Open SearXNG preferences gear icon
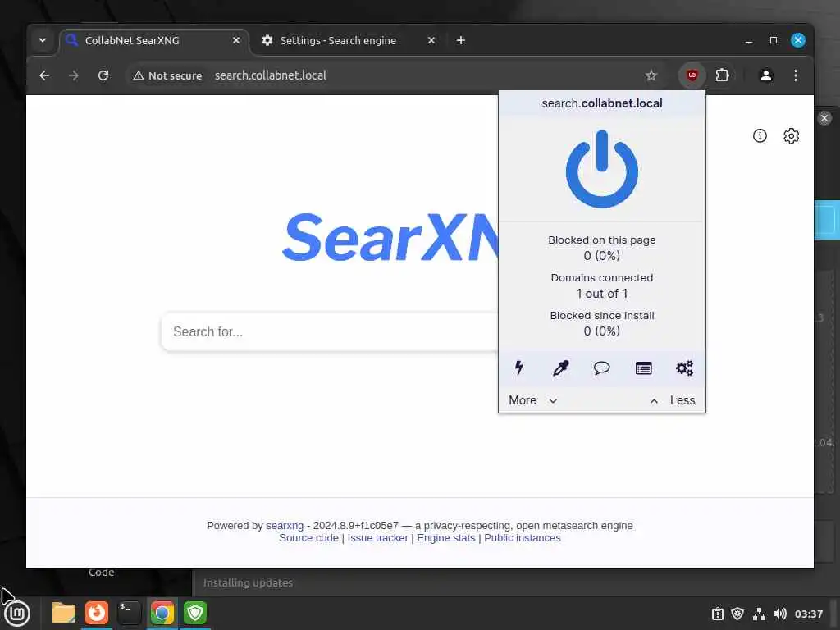Image resolution: width=840 pixels, height=630 pixels. click(x=792, y=136)
